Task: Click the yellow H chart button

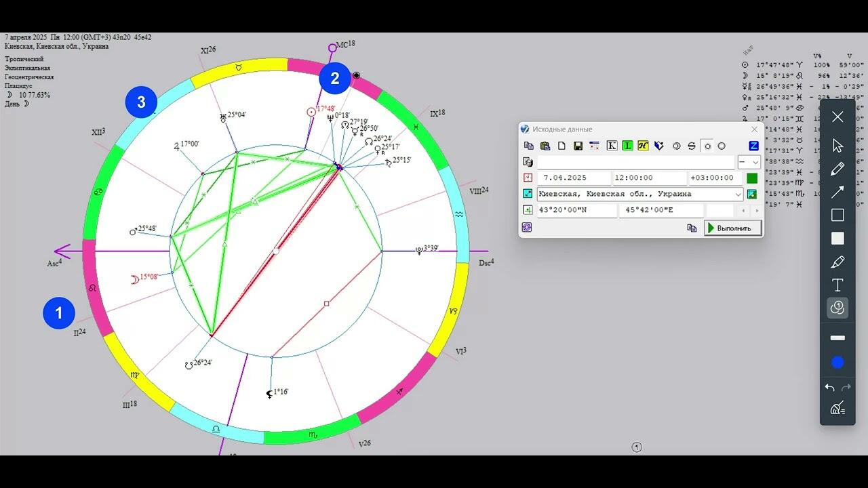Action: [x=643, y=146]
